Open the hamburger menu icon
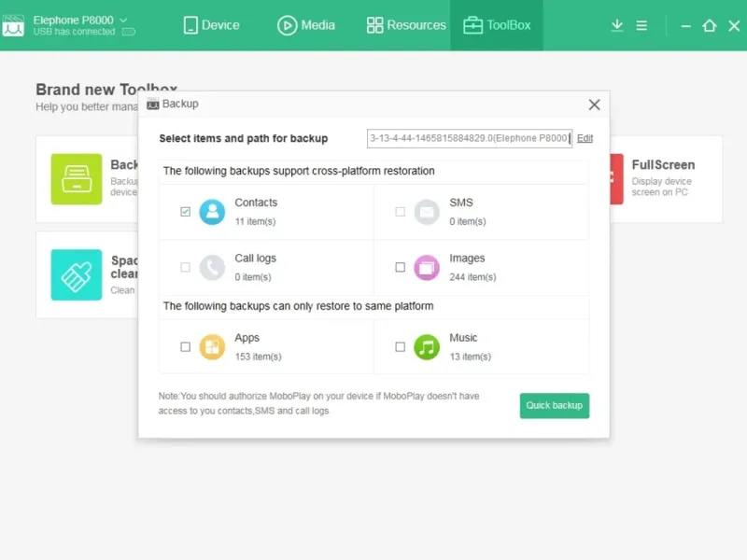This screenshot has height=560, width=747. [641, 25]
